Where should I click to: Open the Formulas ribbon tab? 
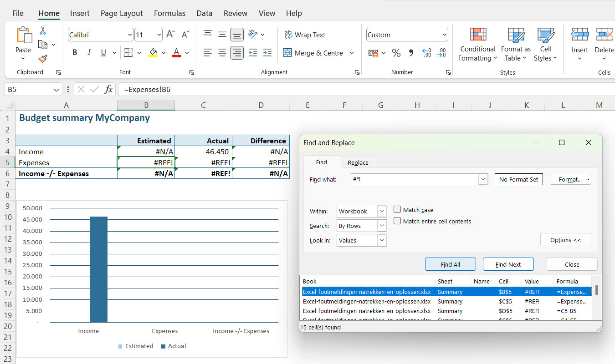coord(169,13)
